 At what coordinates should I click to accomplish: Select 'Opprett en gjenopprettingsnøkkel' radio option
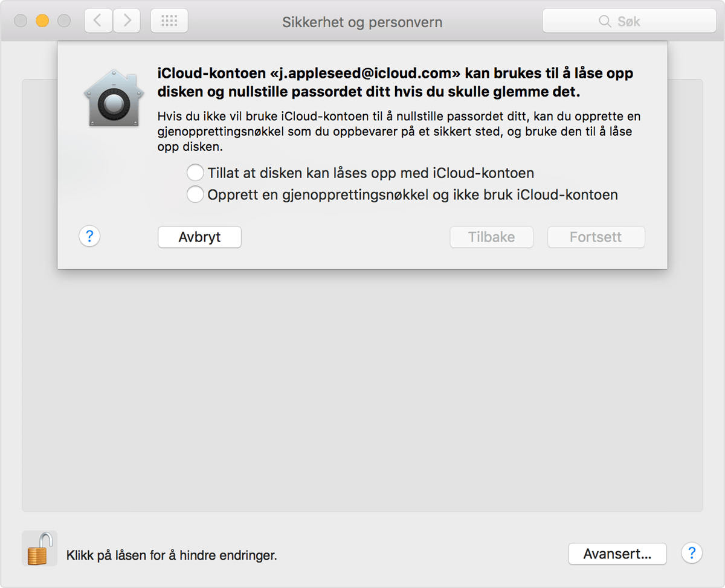[x=195, y=194]
